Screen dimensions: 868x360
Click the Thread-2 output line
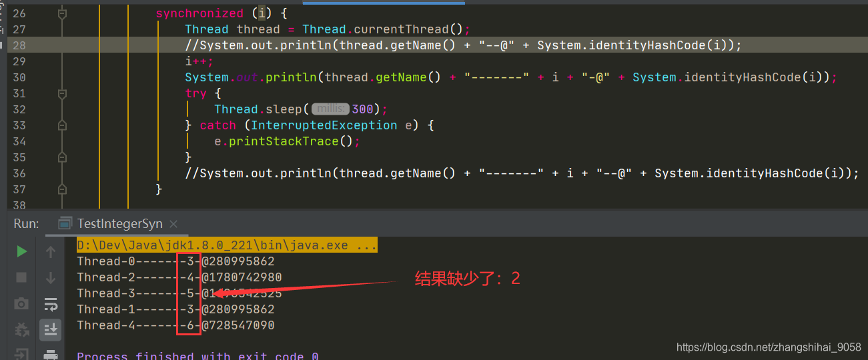click(x=179, y=277)
